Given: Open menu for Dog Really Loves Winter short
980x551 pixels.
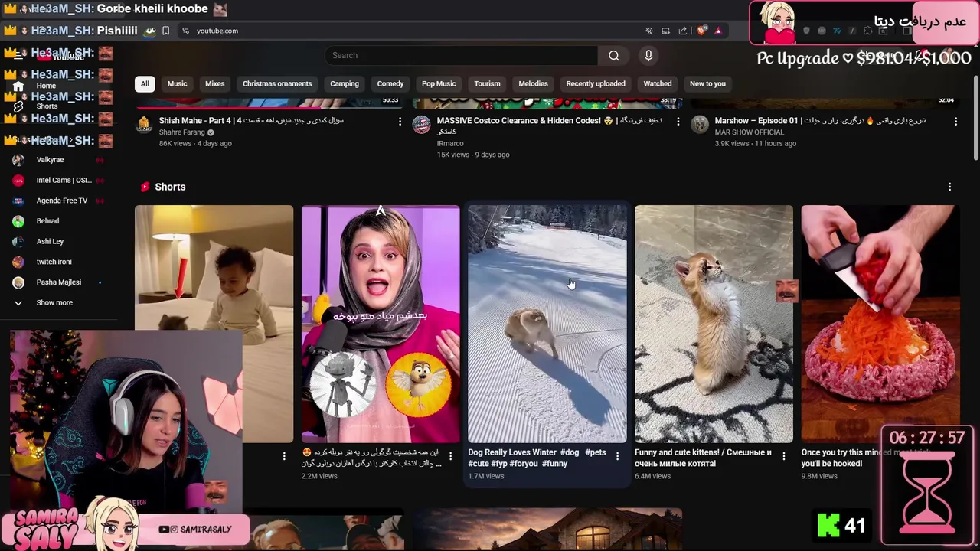Looking at the screenshot, I should pos(617,456).
